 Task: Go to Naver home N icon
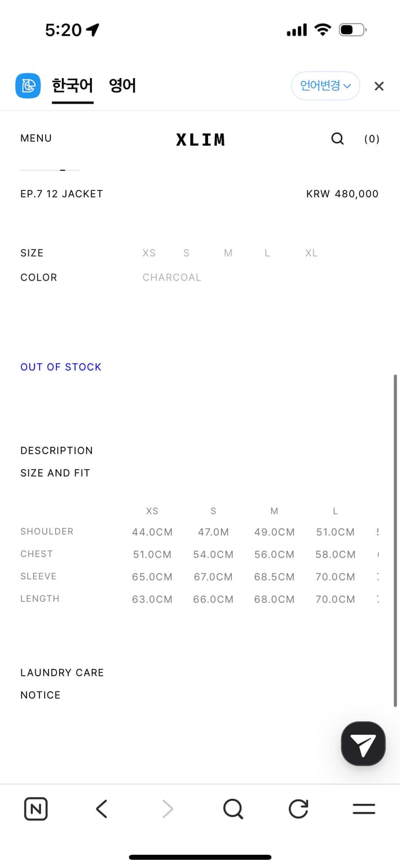click(x=36, y=808)
